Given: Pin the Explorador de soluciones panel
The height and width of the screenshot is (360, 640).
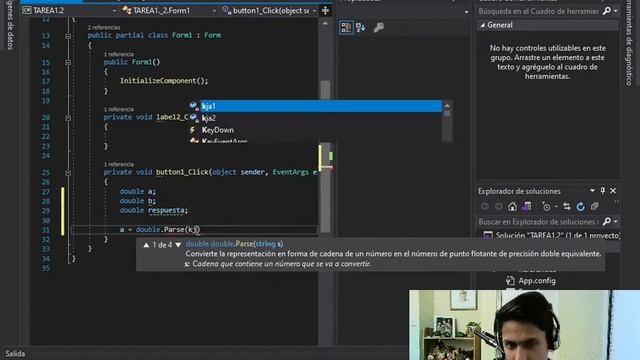Looking at the screenshot, I should click(x=603, y=191).
